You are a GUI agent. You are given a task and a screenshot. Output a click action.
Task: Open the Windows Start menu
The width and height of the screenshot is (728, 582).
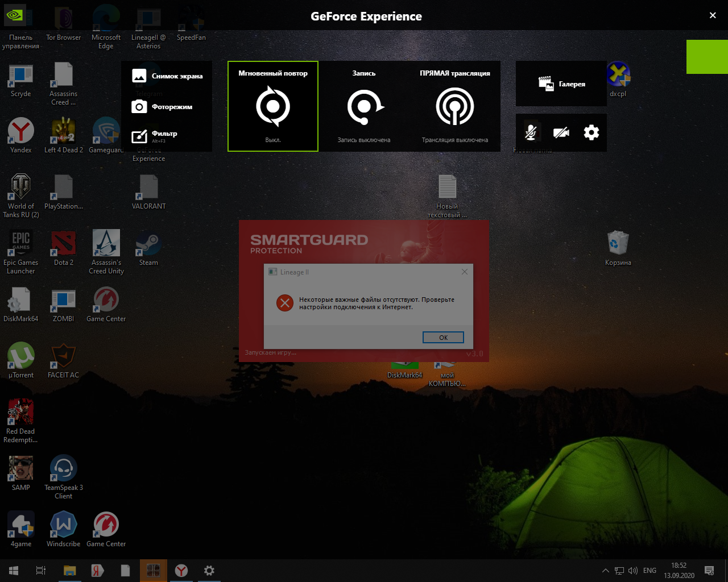pos(14,571)
